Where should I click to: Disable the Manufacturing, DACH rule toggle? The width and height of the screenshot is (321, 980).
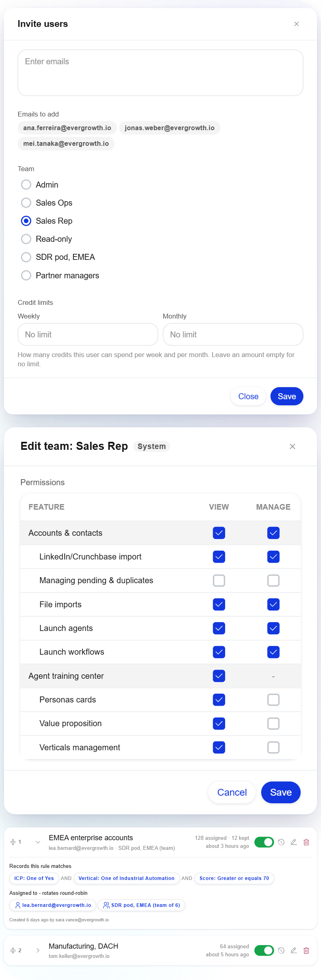[x=264, y=950]
